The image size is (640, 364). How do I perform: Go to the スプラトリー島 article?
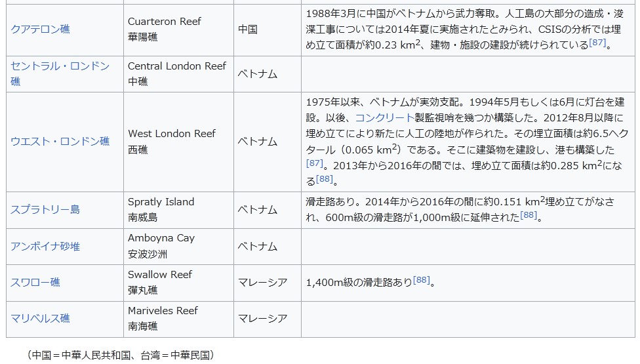(x=45, y=210)
